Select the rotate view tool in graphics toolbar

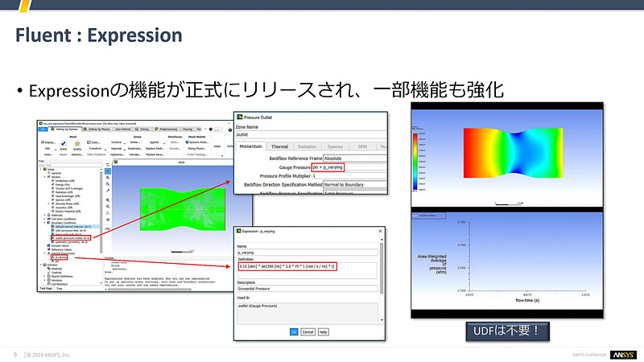point(108,165)
